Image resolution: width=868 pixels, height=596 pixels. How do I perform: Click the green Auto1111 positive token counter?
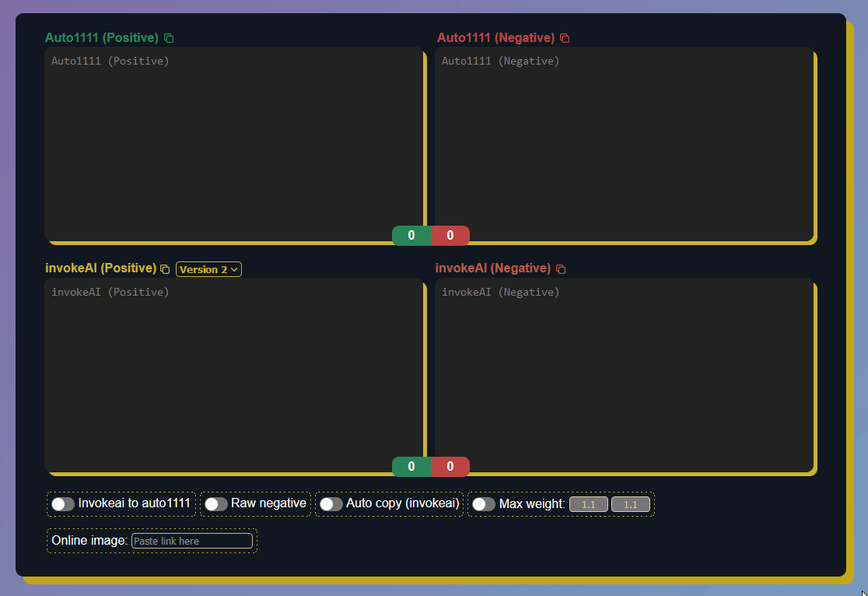[x=411, y=236]
